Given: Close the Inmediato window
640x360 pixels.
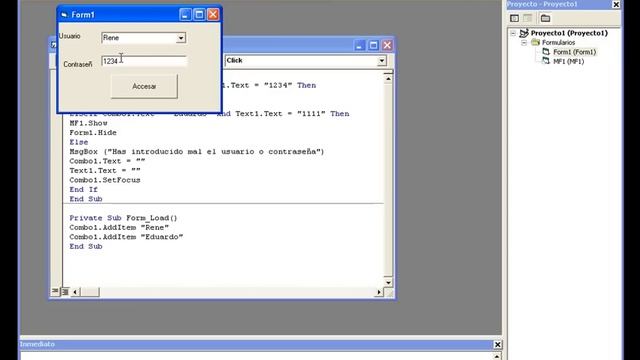Looking at the screenshot, I should coord(498,345).
